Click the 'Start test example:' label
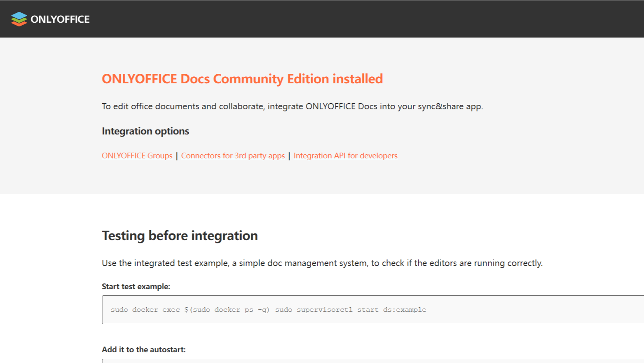 click(x=136, y=286)
